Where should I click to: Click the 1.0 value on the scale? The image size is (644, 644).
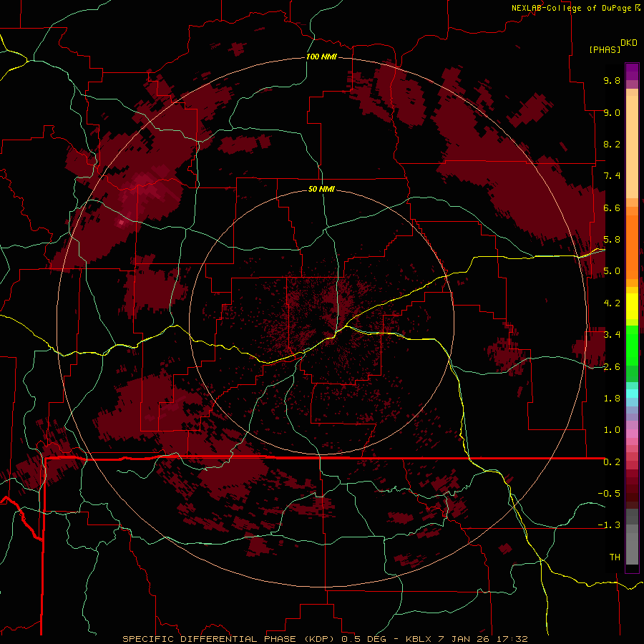612,430
